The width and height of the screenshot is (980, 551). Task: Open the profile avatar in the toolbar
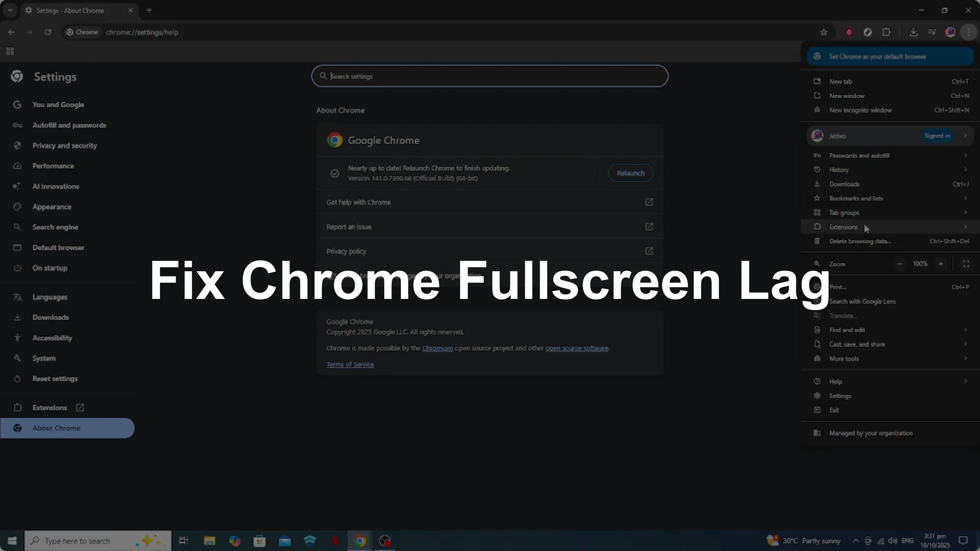click(950, 32)
